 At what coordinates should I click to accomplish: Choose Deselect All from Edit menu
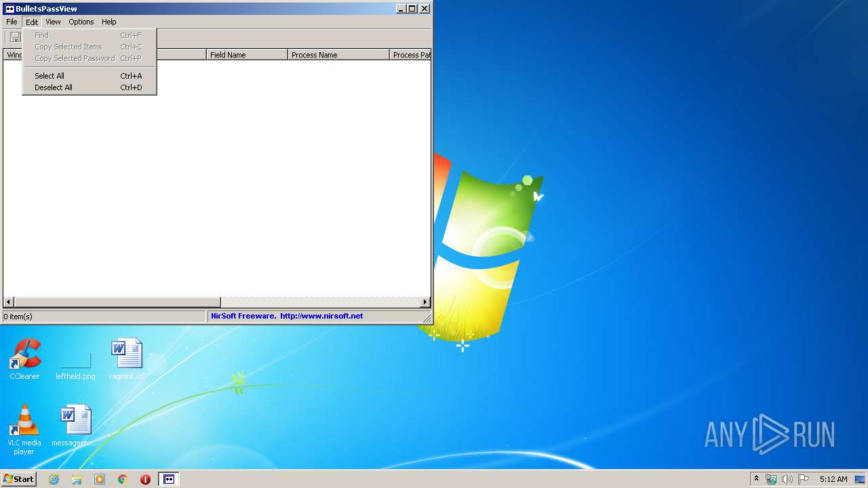point(89,87)
